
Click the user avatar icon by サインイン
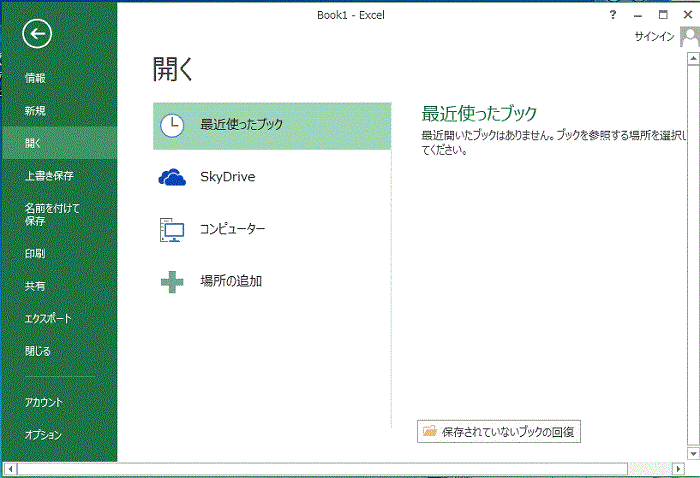pyautogui.click(x=689, y=37)
